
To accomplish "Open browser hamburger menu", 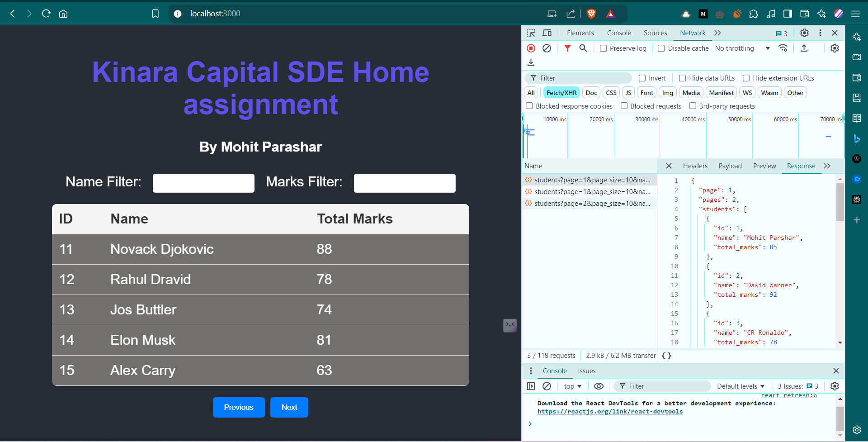I will point(855,14).
